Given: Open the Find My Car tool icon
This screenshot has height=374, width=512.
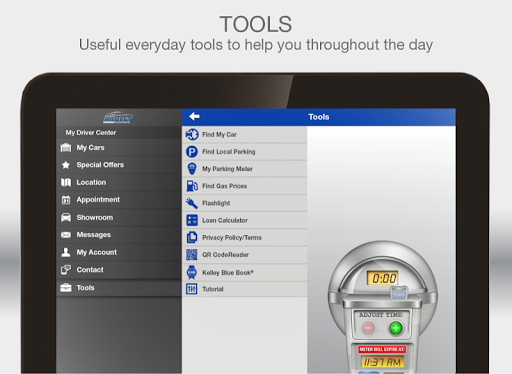Looking at the screenshot, I should coord(192,134).
